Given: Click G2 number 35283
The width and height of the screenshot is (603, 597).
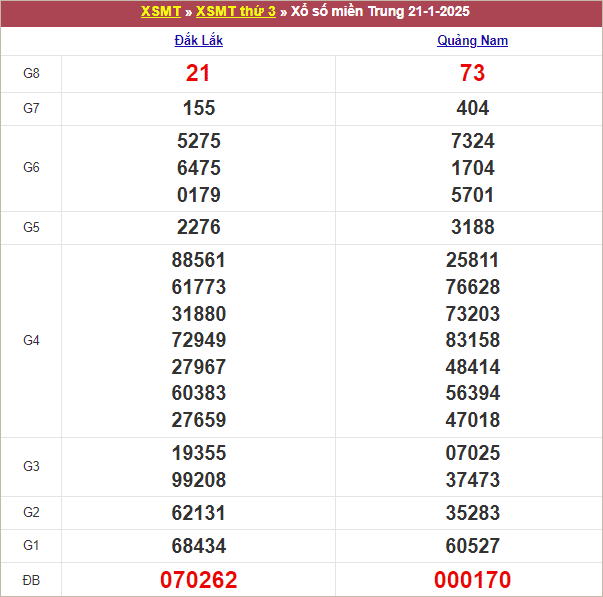Looking at the screenshot, I should (473, 513).
